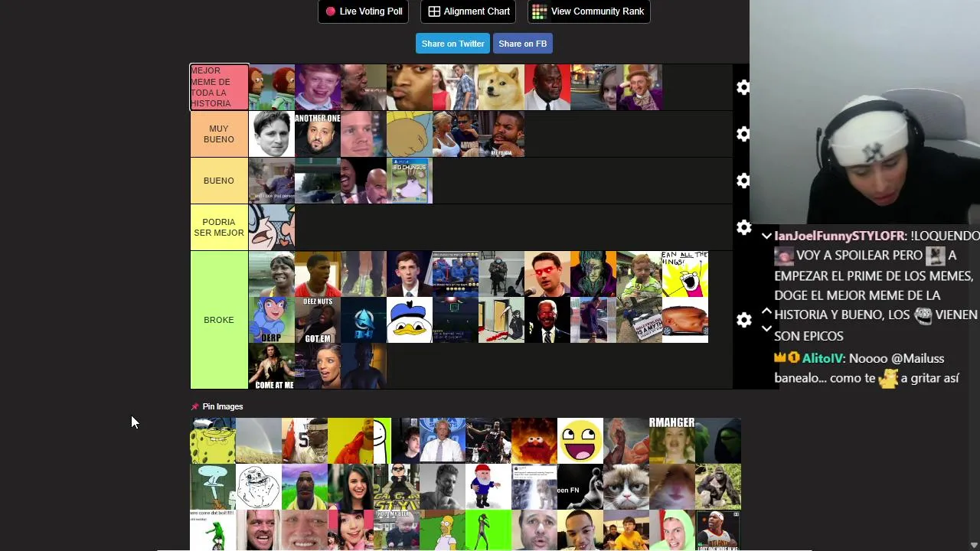980x551 pixels.
Task: Select the Big Chungus game cover image
Action: coord(410,181)
